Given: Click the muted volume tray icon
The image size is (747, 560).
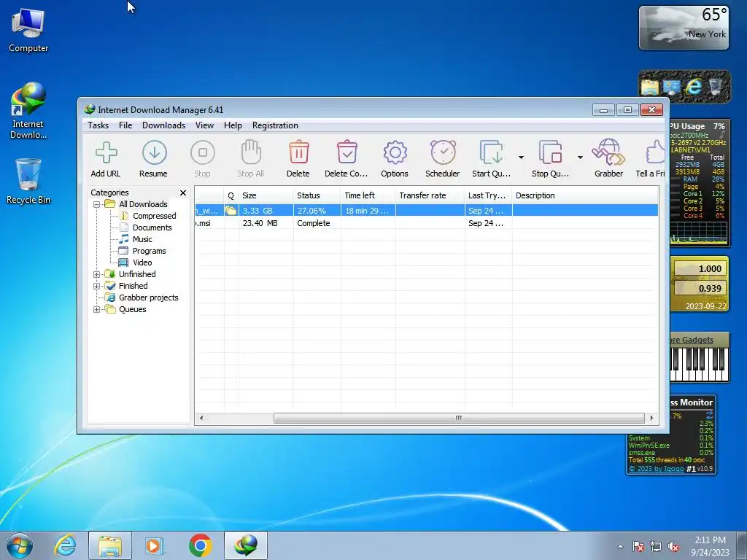Looking at the screenshot, I should (673, 547).
